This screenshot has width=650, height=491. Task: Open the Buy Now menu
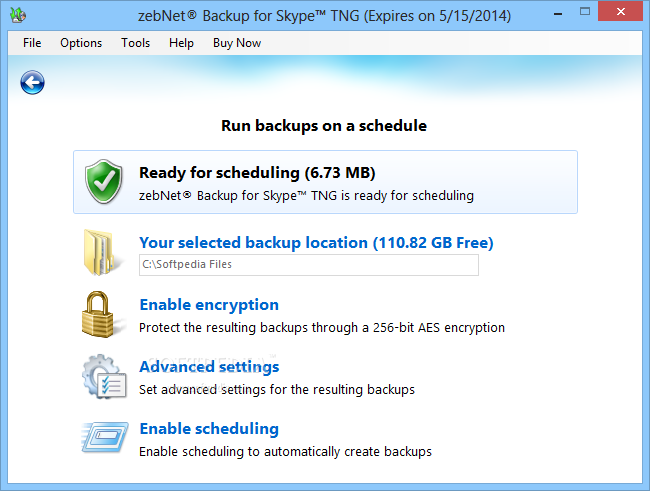click(x=237, y=43)
